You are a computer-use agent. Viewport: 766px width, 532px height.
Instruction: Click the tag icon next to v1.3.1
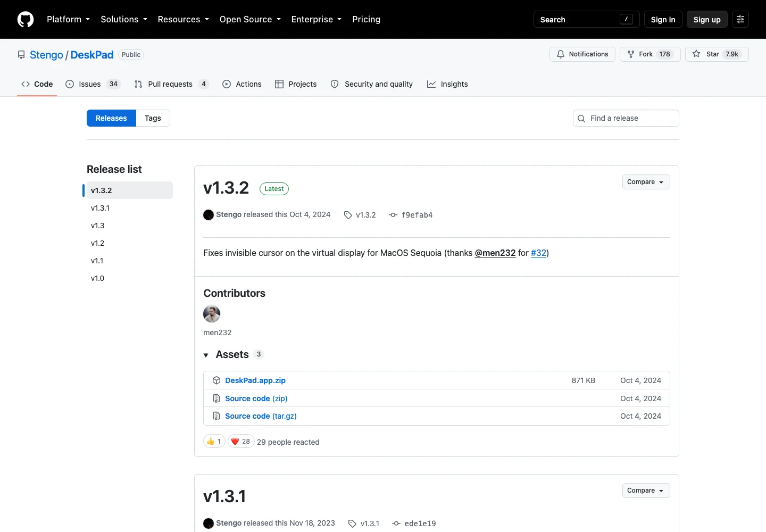[x=352, y=523]
